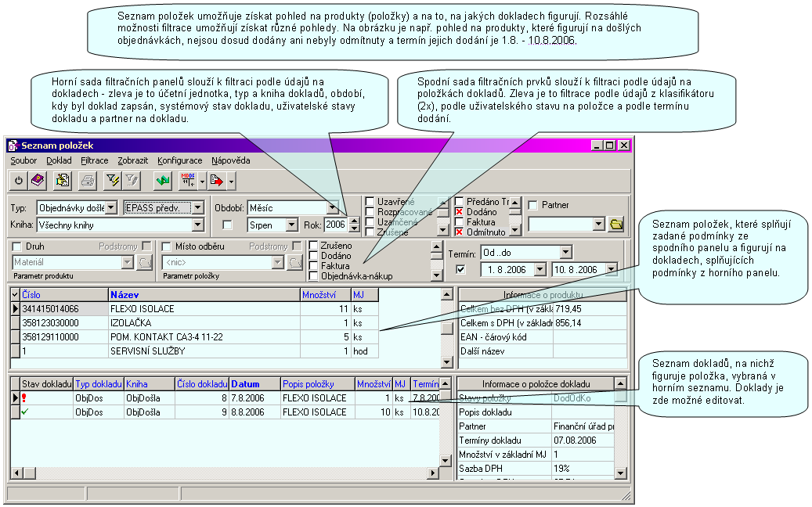Toggle the Rozpracované checkbox
Viewport: 812px width, 507px height.
click(370, 211)
